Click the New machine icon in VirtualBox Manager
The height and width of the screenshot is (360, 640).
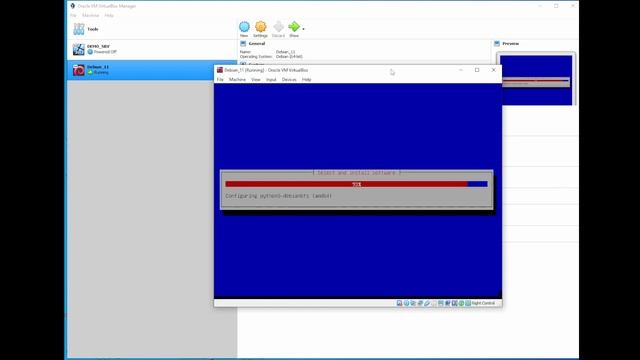click(244, 27)
